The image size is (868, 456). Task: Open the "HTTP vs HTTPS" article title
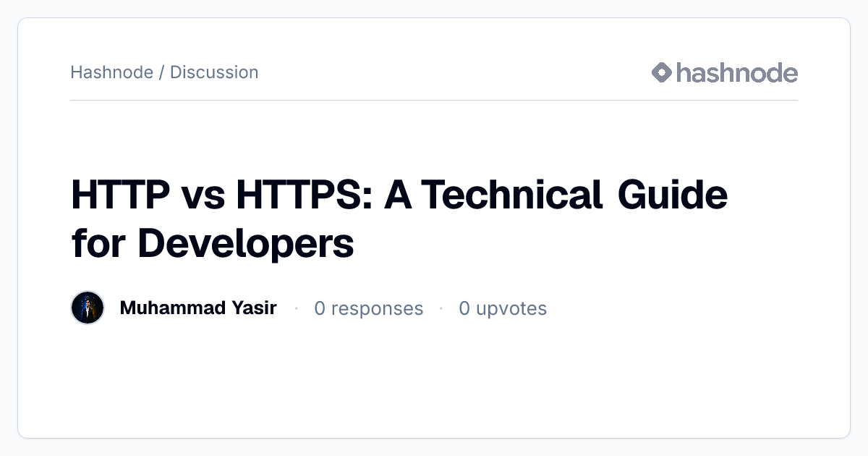(x=399, y=219)
